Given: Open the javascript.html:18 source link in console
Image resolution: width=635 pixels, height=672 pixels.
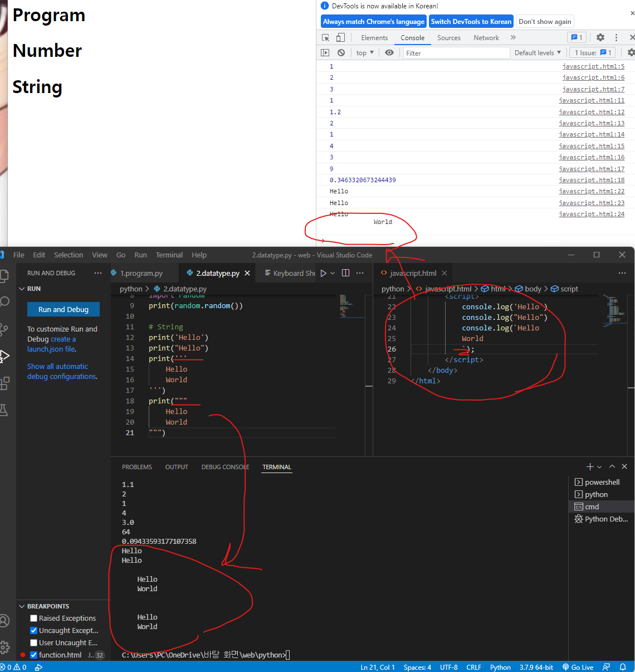Looking at the screenshot, I should (592, 180).
